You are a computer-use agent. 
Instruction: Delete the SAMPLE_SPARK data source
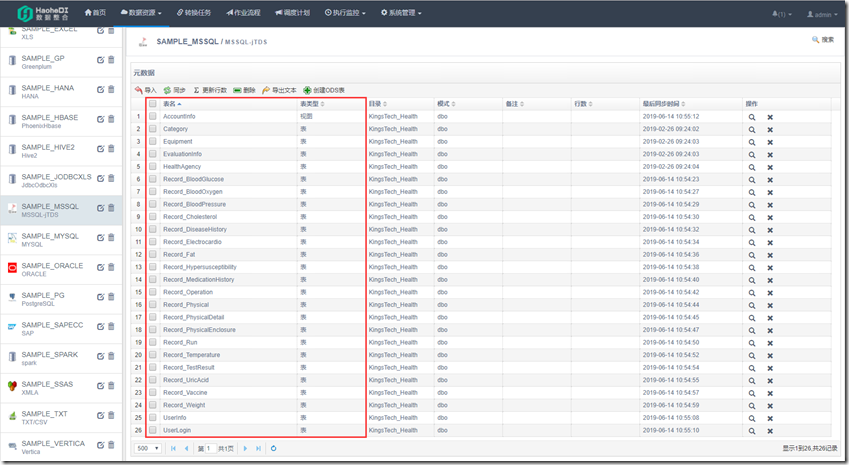pyautogui.click(x=111, y=356)
